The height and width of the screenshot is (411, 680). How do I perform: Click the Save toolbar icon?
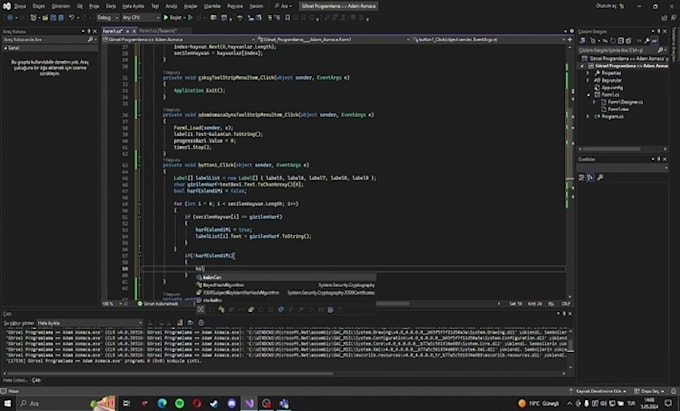pos(53,17)
